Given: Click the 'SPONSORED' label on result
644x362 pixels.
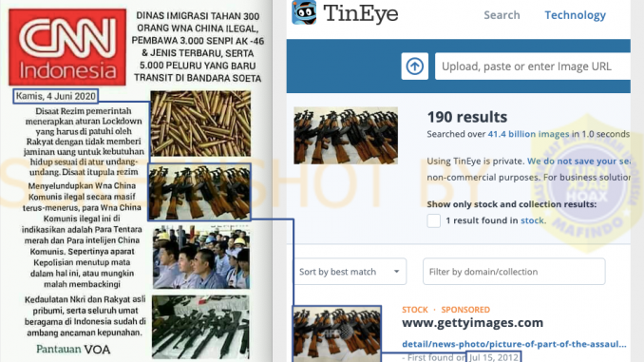Looking at the screenshot, I should click(x=465, y=310).
